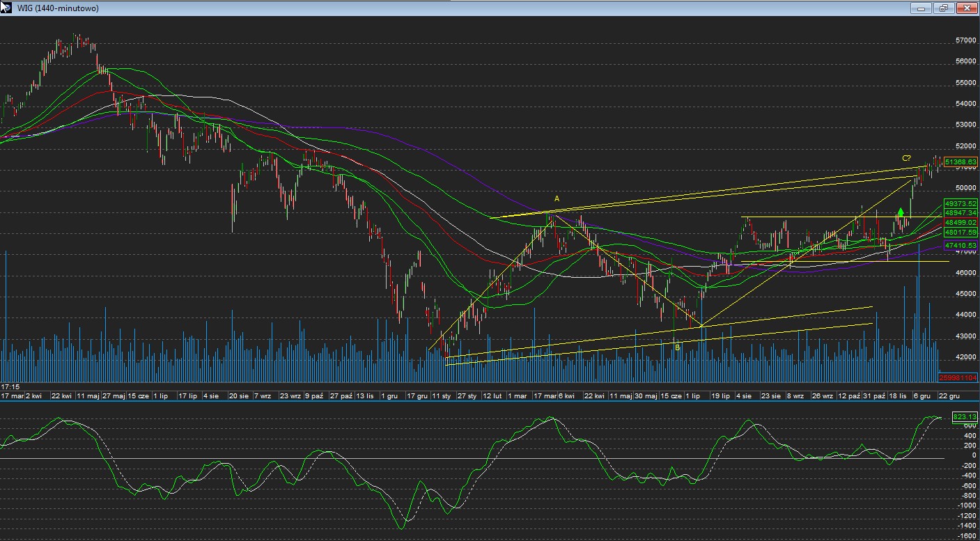Select the wave label B annotation
Screen dimensions: 980x541
coord(676,347)
